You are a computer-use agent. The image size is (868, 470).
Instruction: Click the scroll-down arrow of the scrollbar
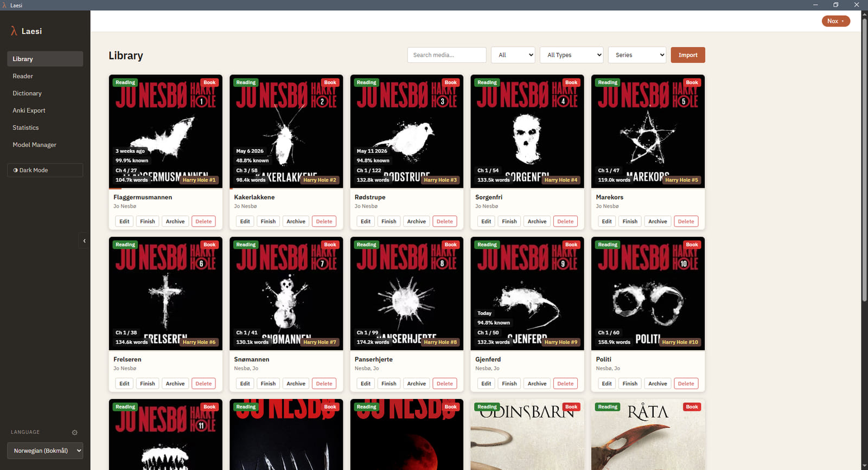click(x=864, y=466)
